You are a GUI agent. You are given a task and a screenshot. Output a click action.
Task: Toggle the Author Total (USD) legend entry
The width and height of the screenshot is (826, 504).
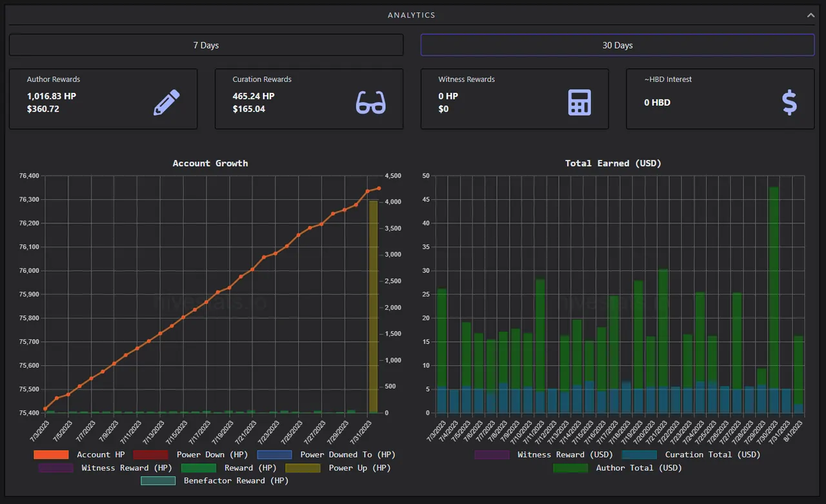click(618, 468)
